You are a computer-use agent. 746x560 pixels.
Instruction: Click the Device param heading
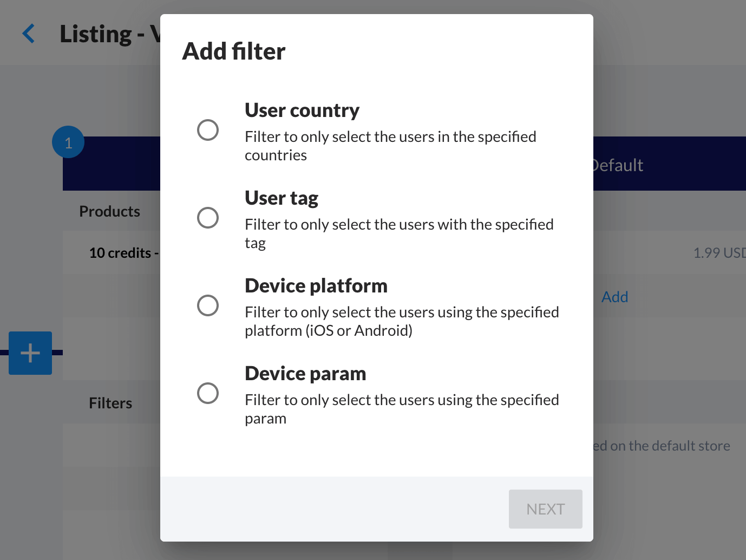pos(305,374)
